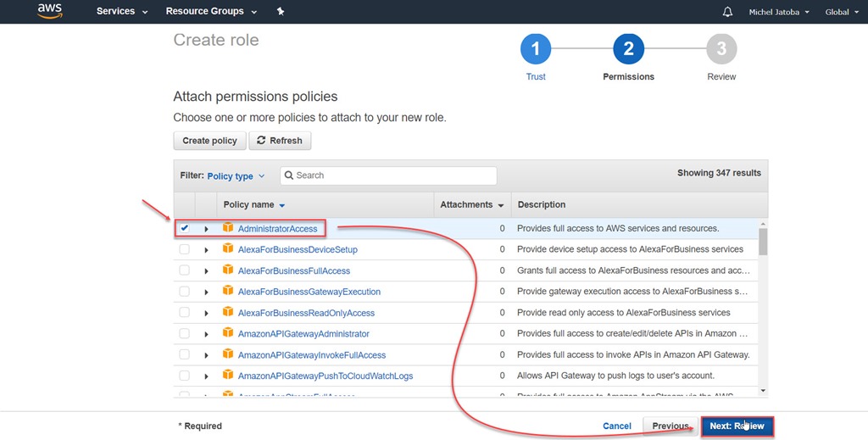Check the AlexaForBusinessFullAccess policy checkbox
The image size is (868, 440).
[184, 270]
